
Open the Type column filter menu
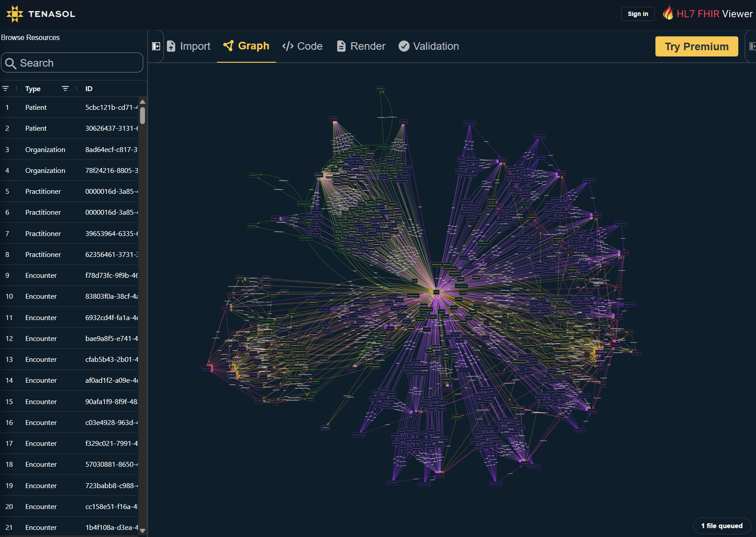click(65, 88)
